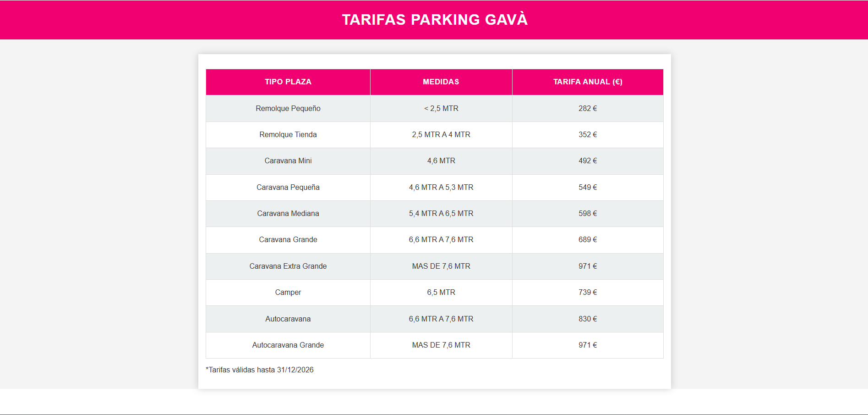Click the '< 2,5 MTR' measurement cell
The width and height of the screenshot is (868, 415).
pos(441,109)
